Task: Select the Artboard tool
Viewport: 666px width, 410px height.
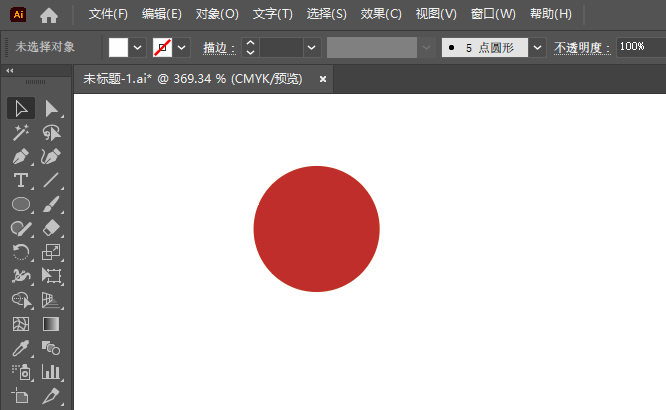Action: (21, 396)
